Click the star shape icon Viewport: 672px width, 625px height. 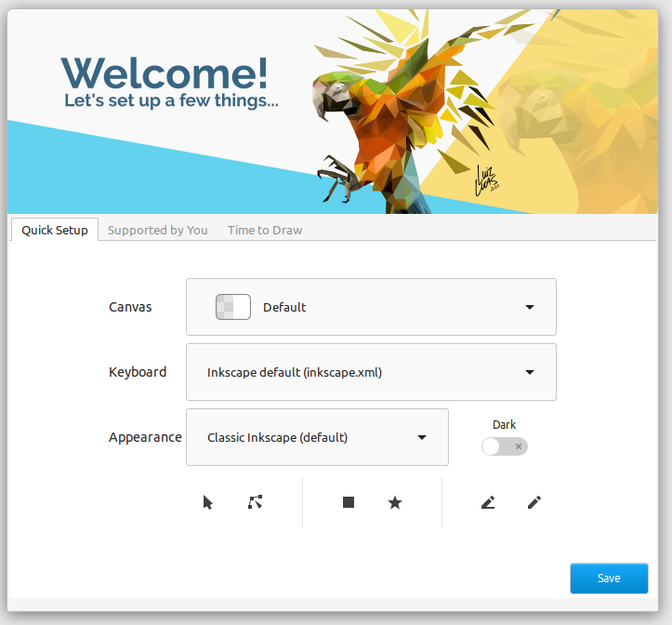pos(395,502)
